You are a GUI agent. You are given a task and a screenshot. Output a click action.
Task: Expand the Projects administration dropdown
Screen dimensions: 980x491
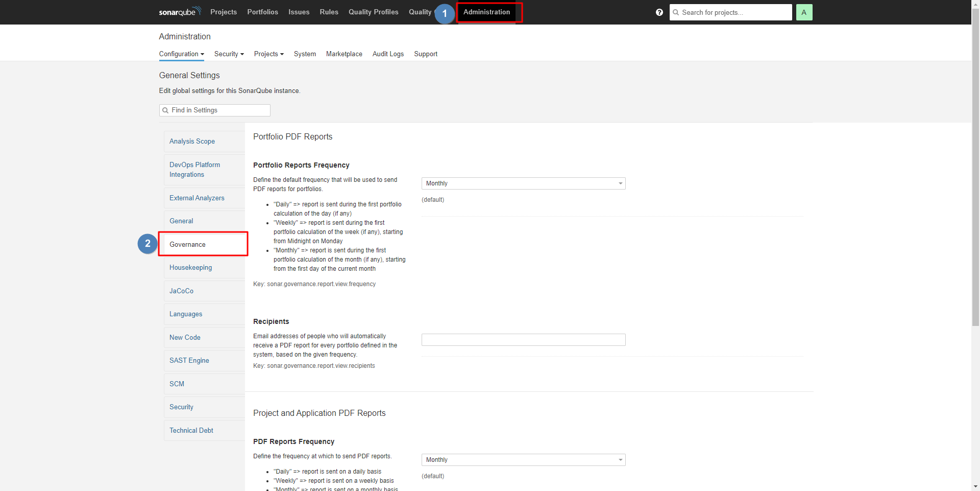(268, 54)
